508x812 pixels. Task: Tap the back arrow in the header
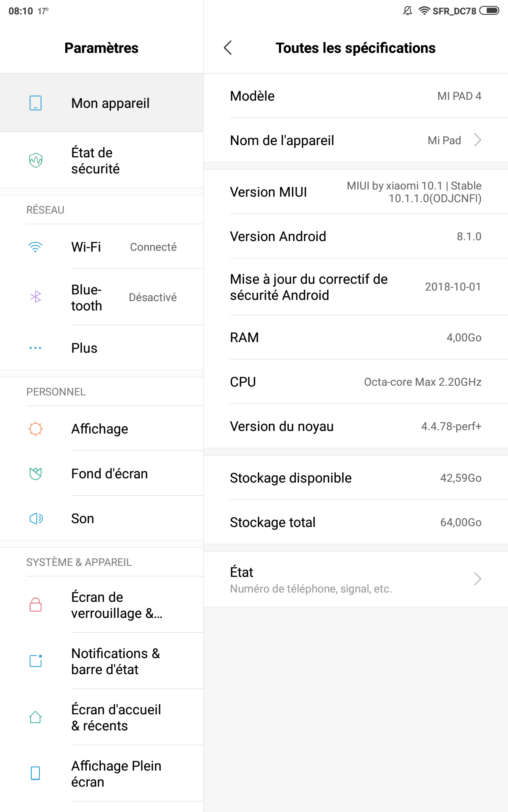pyautogui.click(x=228, y=48)
